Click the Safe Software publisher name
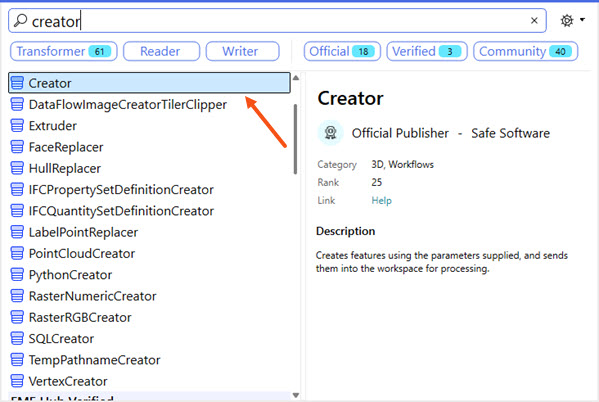 (510, 133)
